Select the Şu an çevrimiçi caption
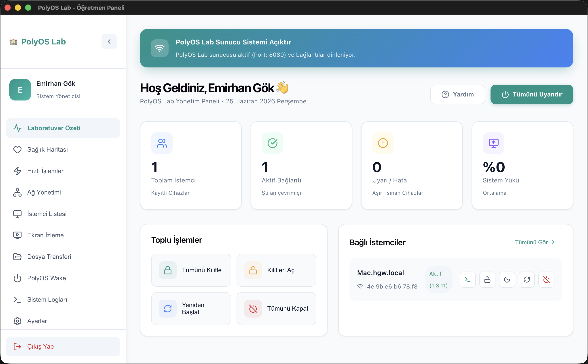The height and width of the screenshot is (364, 588). [x=281, y=193]
